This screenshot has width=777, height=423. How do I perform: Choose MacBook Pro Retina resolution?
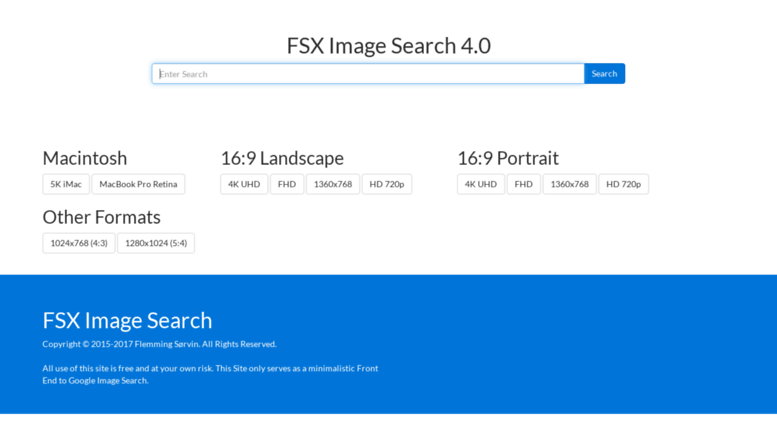point(138,184)
